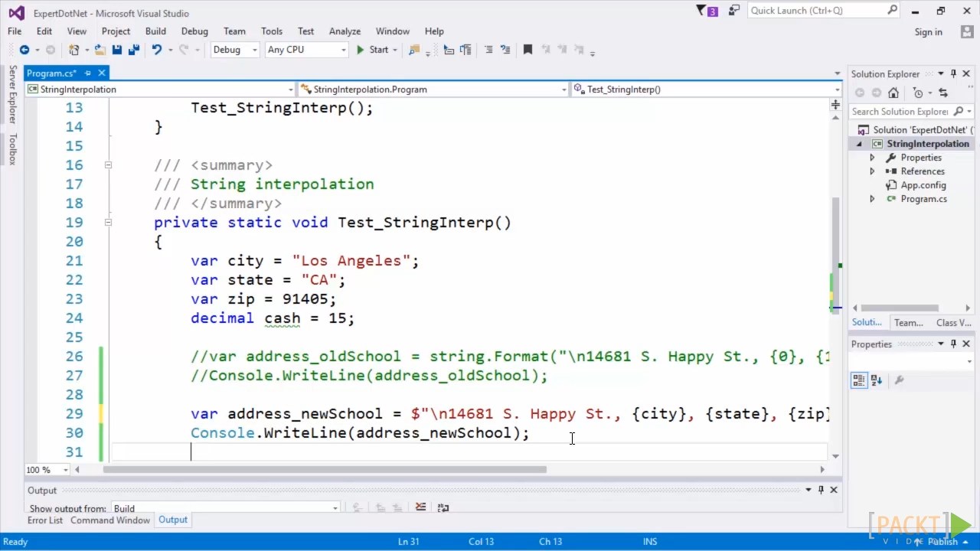The image size is (980, 551).
Task: Click the Categorized view button in Properties panel
Action: point(859,380)
